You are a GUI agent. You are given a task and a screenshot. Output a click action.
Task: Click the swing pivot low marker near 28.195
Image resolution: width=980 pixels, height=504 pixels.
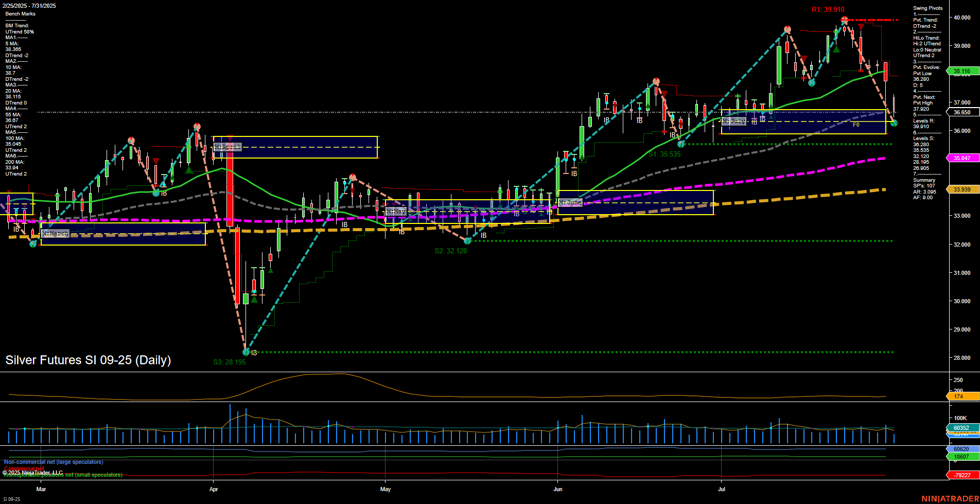pyautogui.click(x=246, y=352)
